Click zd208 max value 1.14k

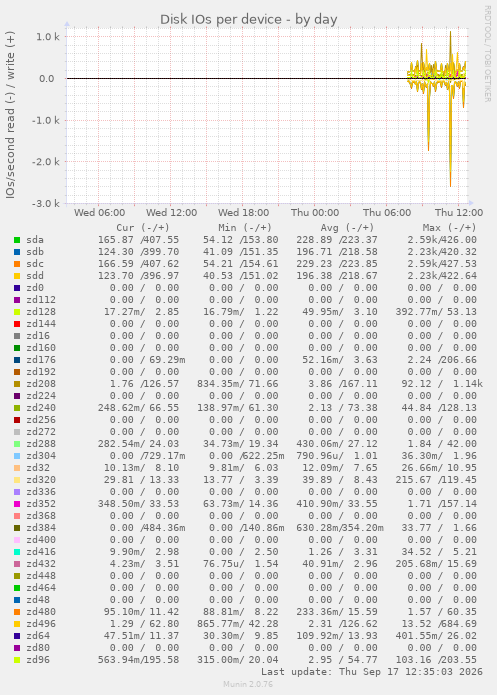pyautogui.click(x=468, y=384)
